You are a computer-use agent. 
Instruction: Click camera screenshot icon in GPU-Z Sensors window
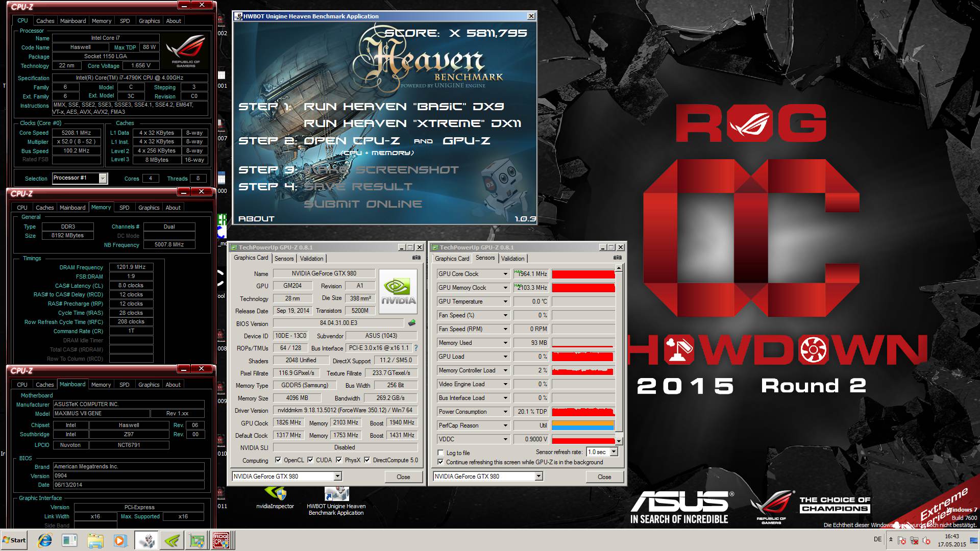[x=618, y=258]
